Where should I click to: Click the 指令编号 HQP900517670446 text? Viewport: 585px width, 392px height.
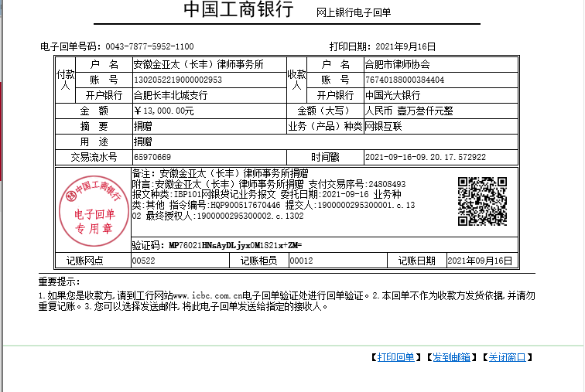(x=224, y=206)
